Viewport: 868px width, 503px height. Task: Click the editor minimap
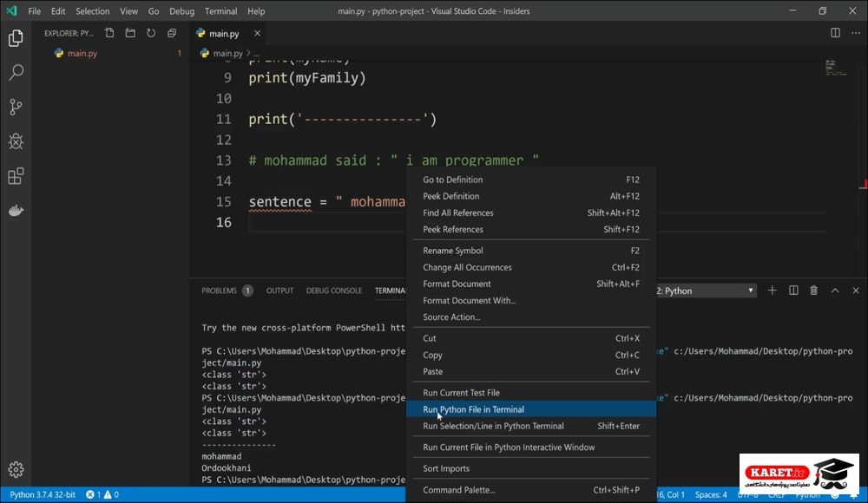pyautogui.click(x=836, y=68)
